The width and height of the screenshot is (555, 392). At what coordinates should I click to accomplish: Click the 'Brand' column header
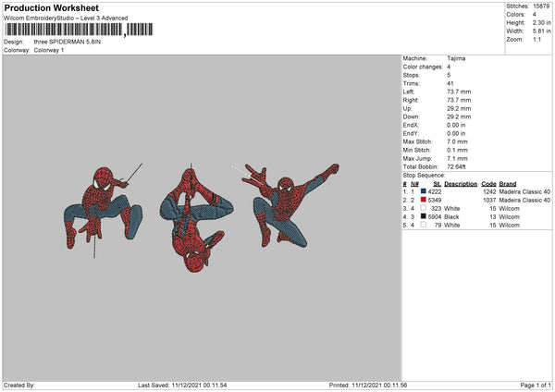click(508, 184)
